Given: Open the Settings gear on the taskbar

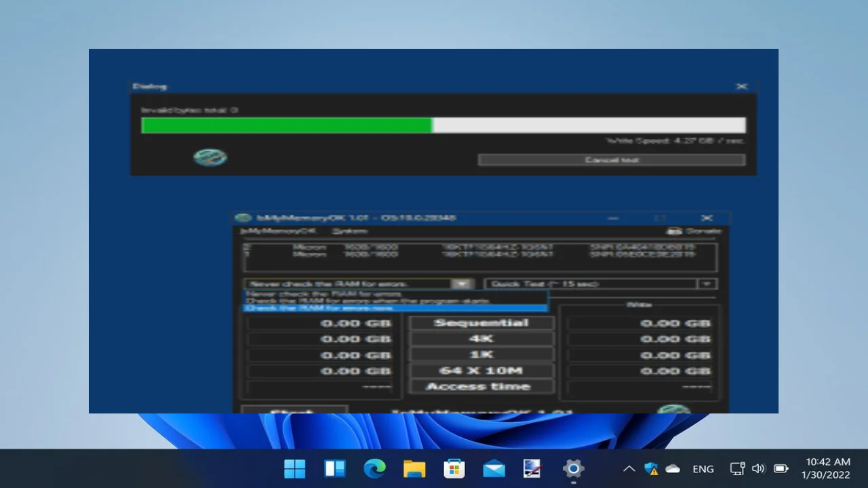Looking at the screenshot, I should coord(573,468).
